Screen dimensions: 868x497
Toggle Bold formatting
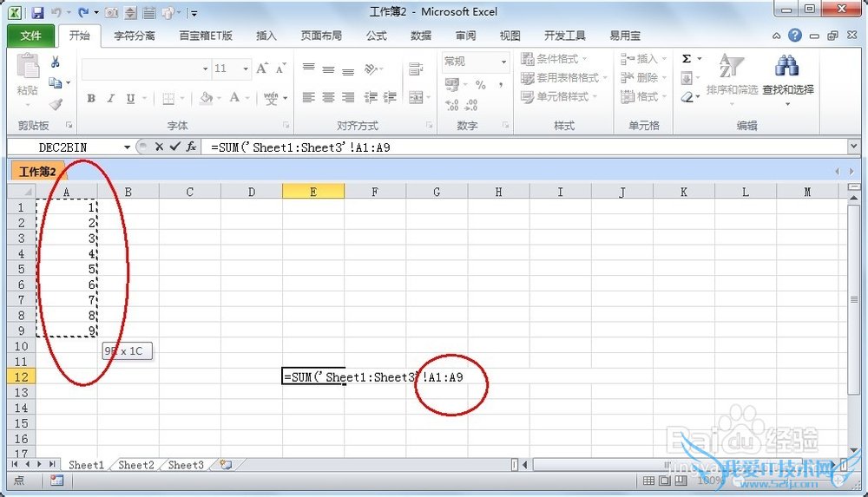point(91,99)
